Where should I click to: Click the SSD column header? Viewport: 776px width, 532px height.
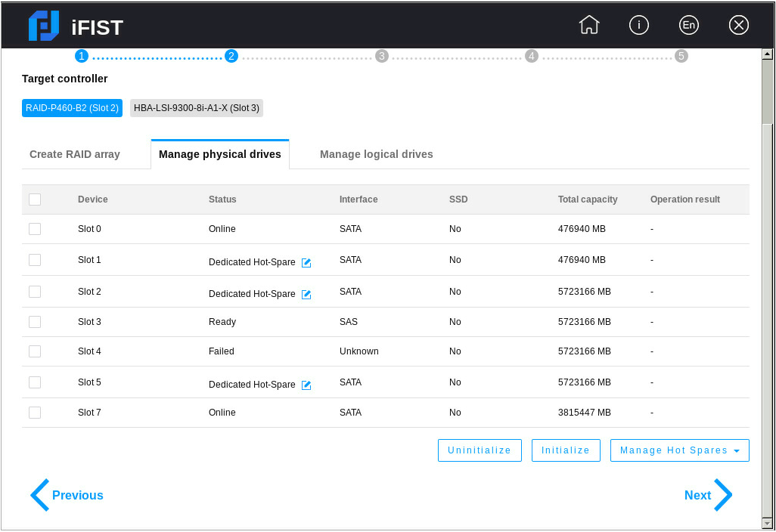tap(458, 199)
